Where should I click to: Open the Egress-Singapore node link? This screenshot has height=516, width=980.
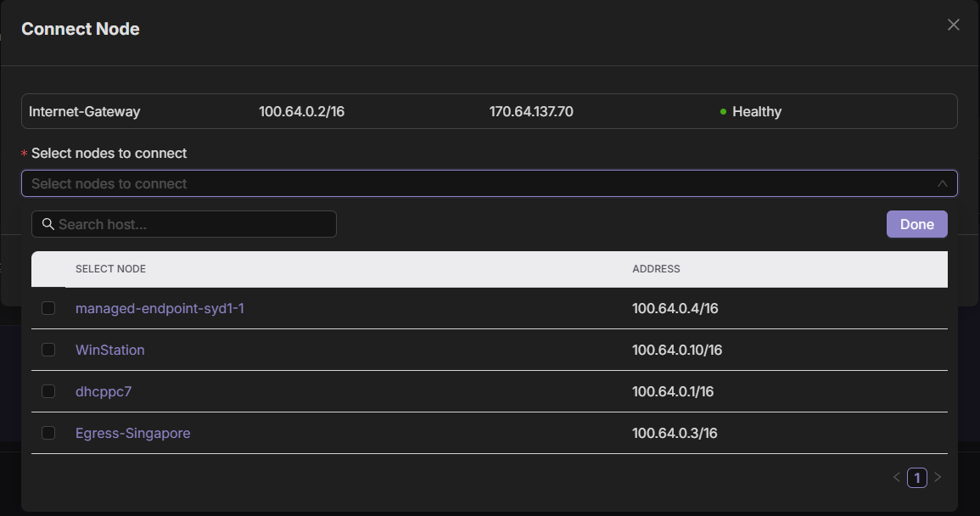pyautogui.click(x=132, y=433)
